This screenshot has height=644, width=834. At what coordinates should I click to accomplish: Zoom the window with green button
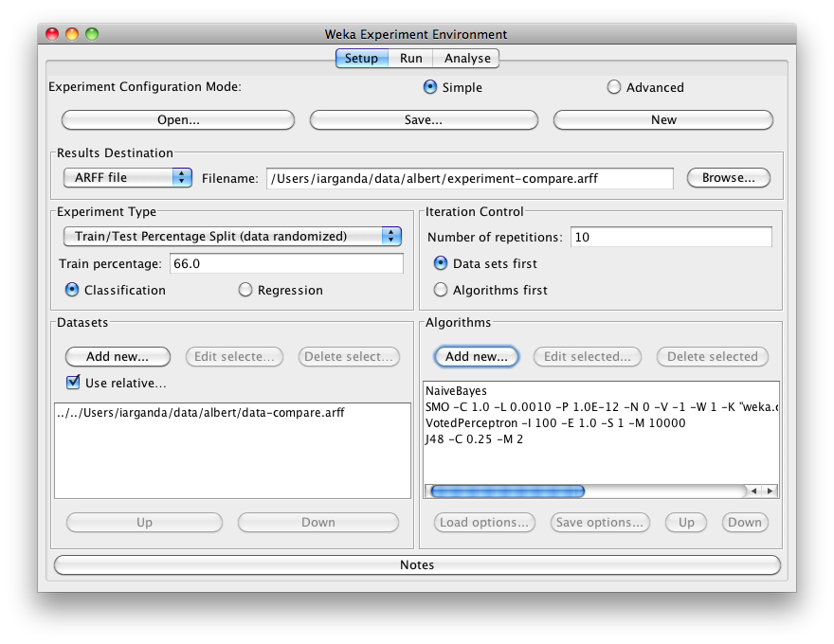tap(92, 34)
